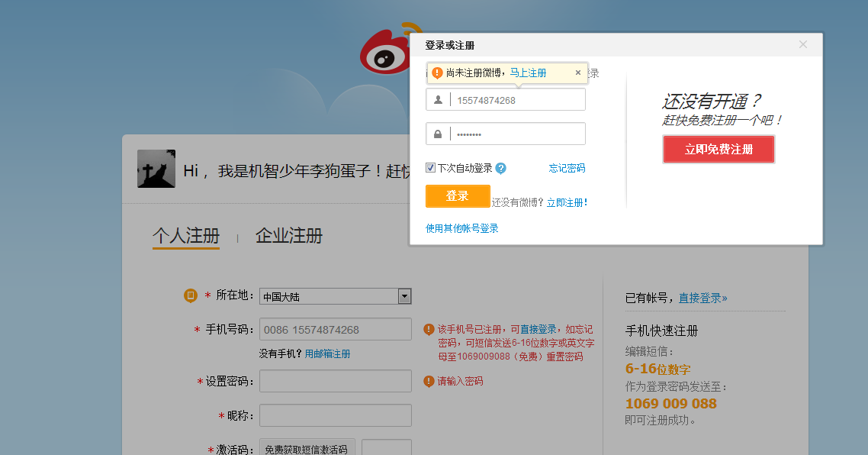
Task: Toggle the 下次自动登录 checkbox
Action: [x=431, y=167]
